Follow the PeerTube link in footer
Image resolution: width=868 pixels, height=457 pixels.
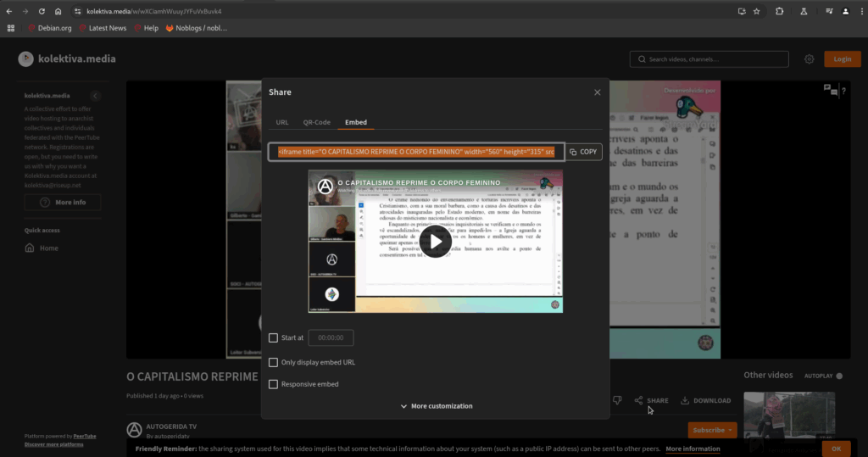(x=85, y=437)
